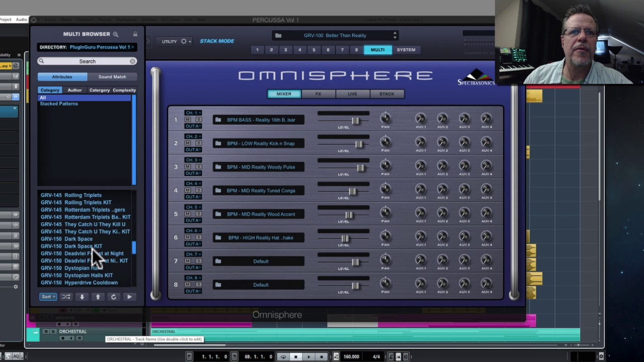Mute part 2 in the mixer
644x362 pixels.
pyautogui.click(x=188, y=143)
